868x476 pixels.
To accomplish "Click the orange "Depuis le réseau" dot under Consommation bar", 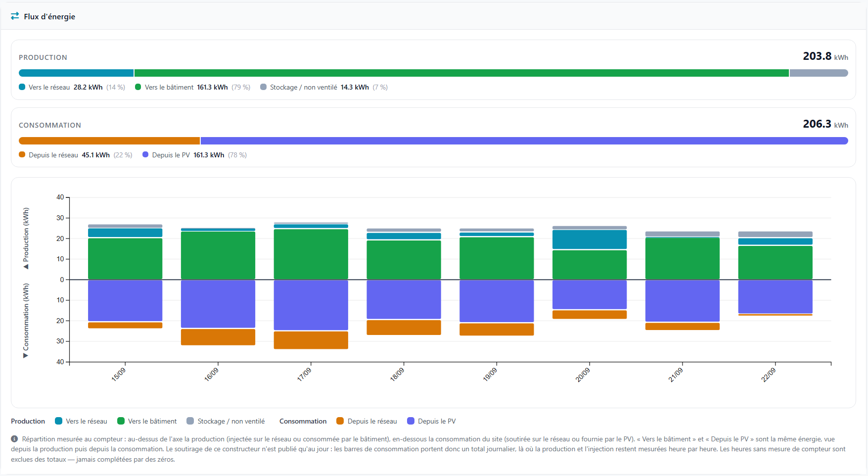I will (22, 154).
